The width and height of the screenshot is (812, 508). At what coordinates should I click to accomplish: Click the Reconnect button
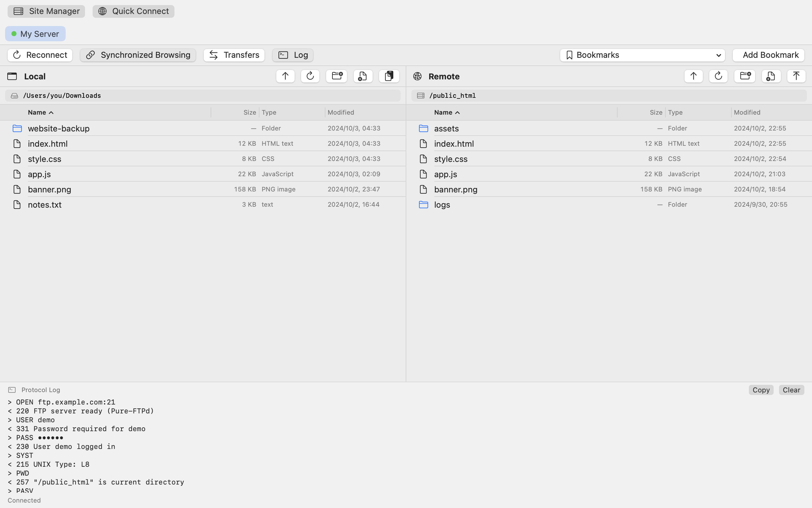40,55
